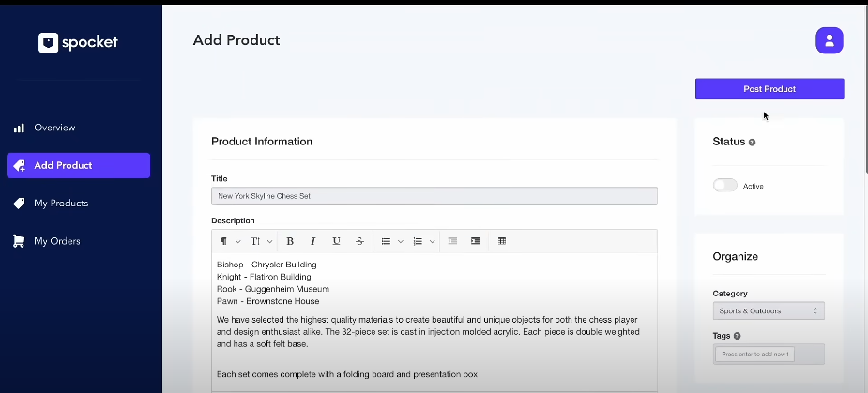
Task: Click the sentence about folding board and presentation box
Action: click(346, 375)
